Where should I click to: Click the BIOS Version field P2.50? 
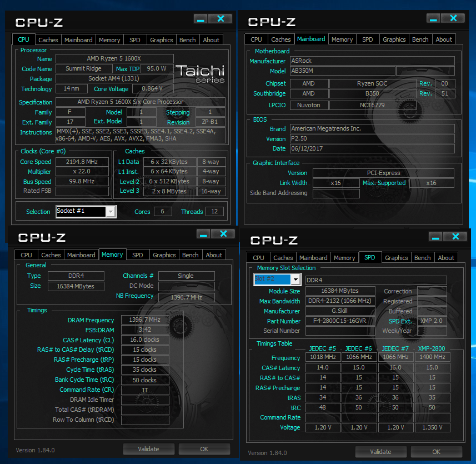coord(372,138)
